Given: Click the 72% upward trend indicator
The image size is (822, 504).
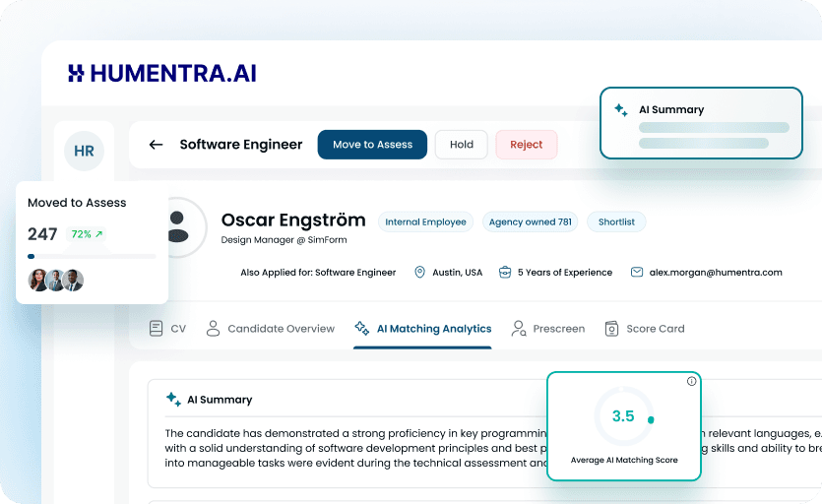Looking at the screenshot, I should (x=87, y=234).
